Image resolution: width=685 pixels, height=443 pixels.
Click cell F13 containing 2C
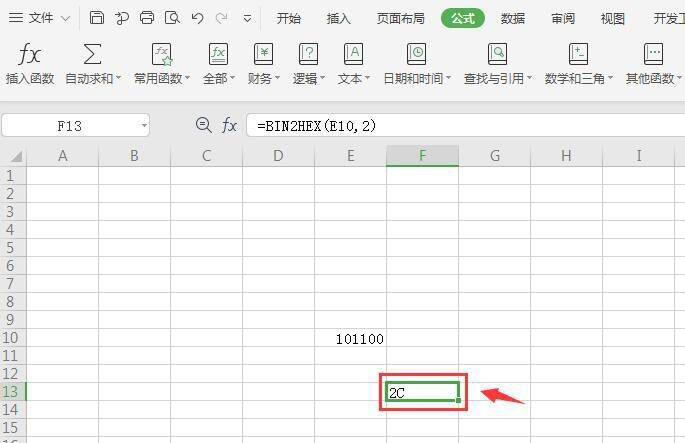tap(422, 392)
